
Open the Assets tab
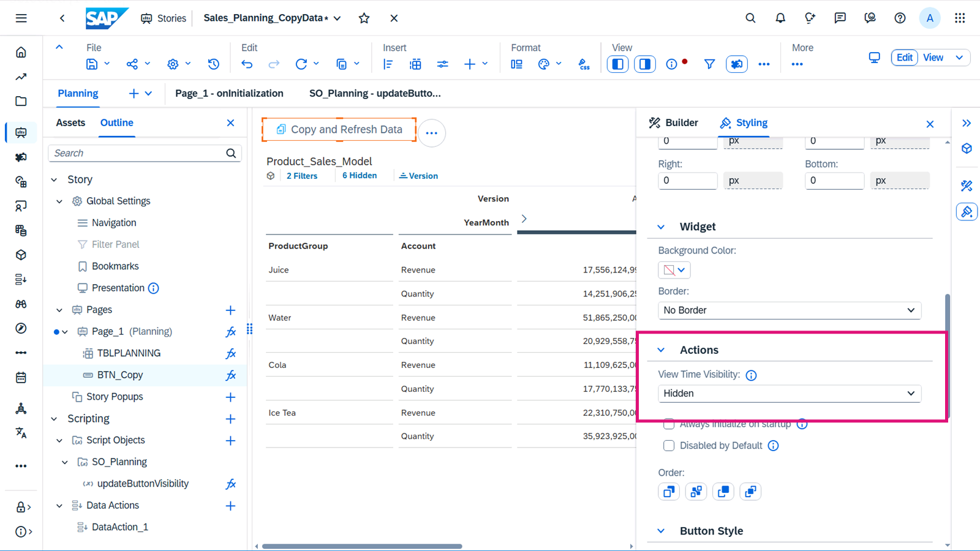70,123
